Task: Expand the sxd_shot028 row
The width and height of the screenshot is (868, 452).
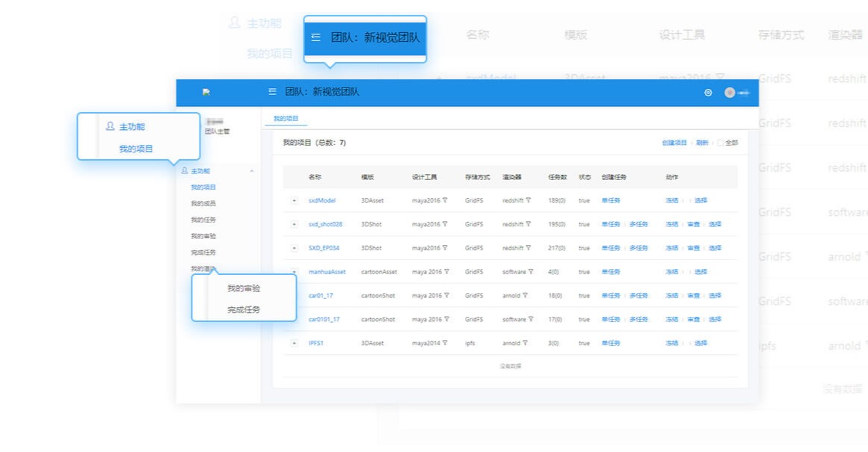Action: [x=294, y=224]
